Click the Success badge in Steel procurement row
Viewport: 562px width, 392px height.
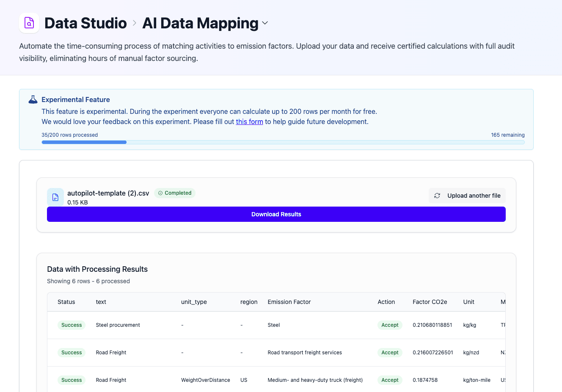click(72, 325)
